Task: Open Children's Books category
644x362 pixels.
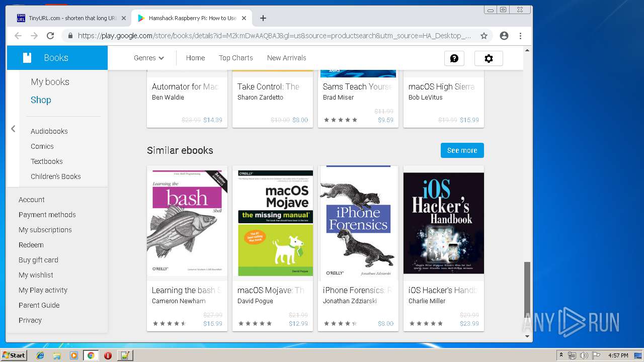Action: coord(56,176)
